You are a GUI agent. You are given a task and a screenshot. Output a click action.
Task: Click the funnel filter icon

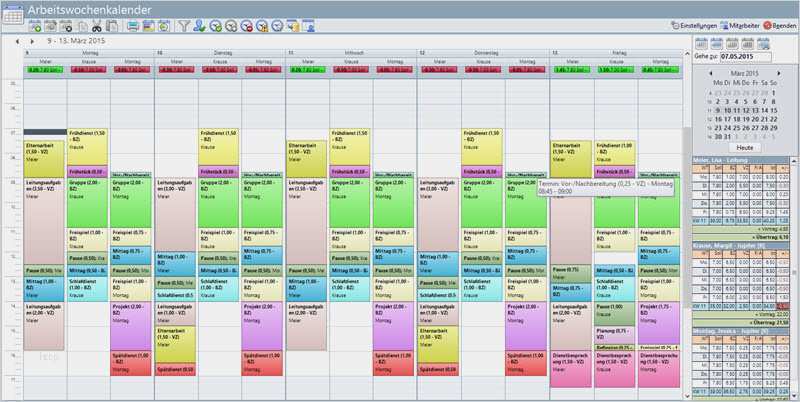pos(184,26)
